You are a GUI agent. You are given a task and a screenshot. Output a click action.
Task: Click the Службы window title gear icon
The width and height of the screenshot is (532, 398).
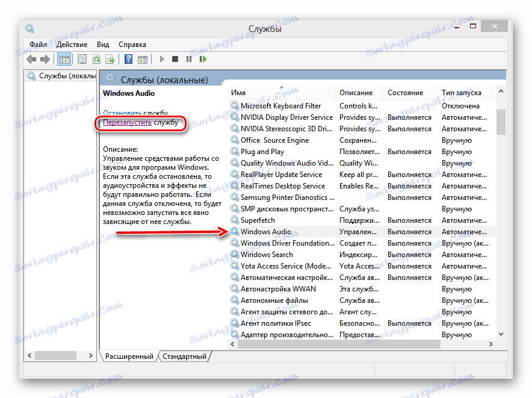pos(29,28)
